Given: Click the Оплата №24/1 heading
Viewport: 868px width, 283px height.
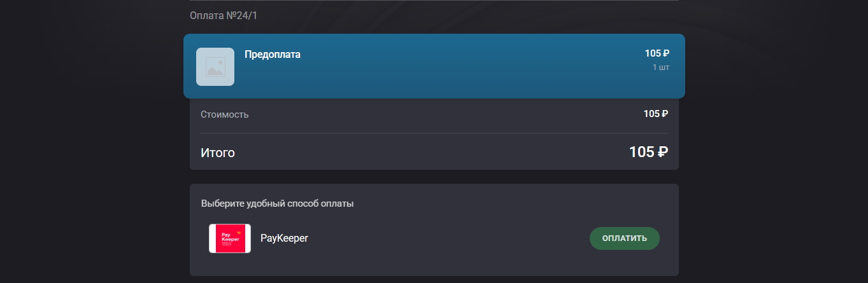Looking at the screenshot, I should tap(224, 15).
